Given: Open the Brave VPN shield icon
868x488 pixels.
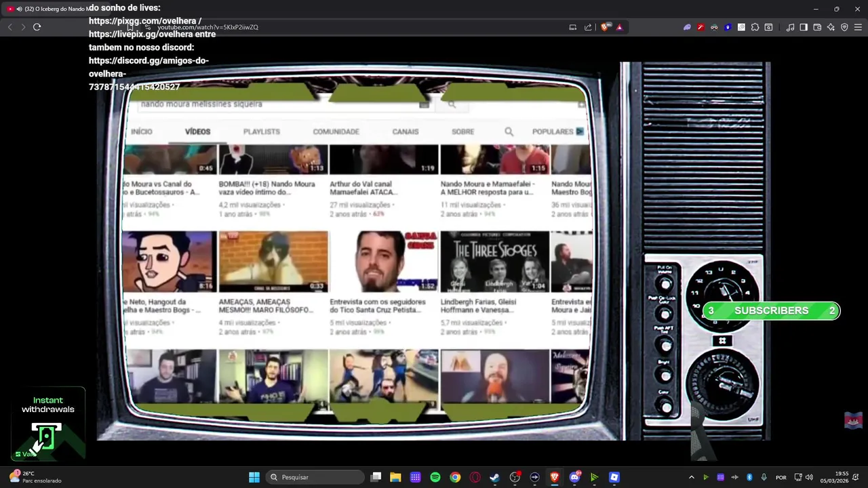Looking at the screenshot, I should (844, 27).
